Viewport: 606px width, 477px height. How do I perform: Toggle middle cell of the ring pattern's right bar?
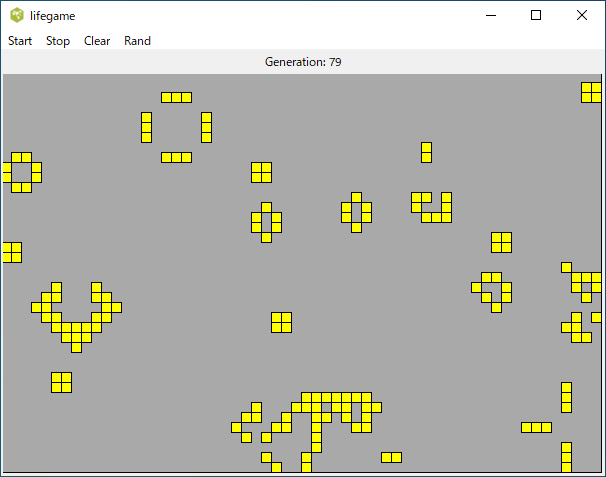pos(206,127)
